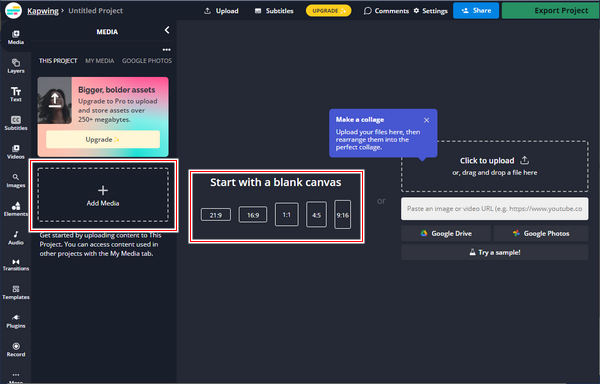This screenshot has width=600, height=384.
Task: Click the Export Project button
Action: coord(551,11)
